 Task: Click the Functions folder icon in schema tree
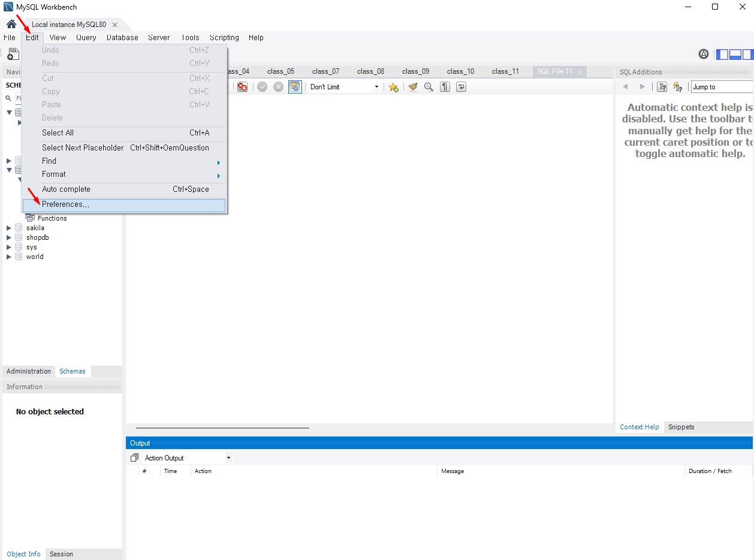30,218
